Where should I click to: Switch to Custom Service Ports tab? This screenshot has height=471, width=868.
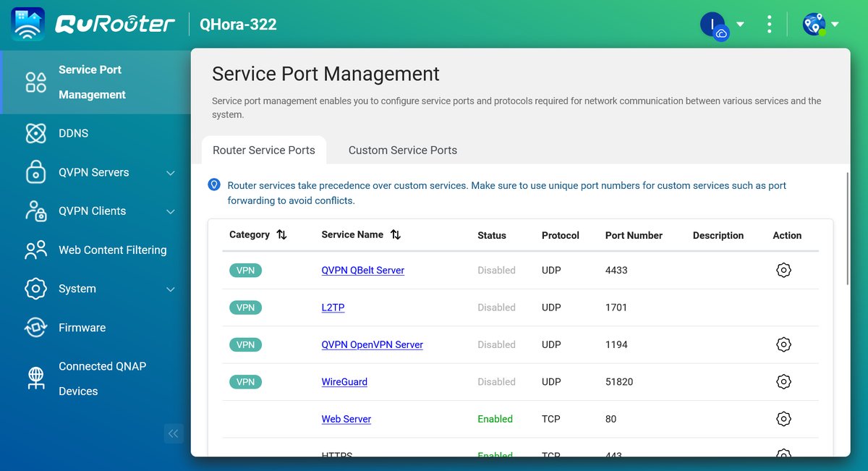[402, 150]
